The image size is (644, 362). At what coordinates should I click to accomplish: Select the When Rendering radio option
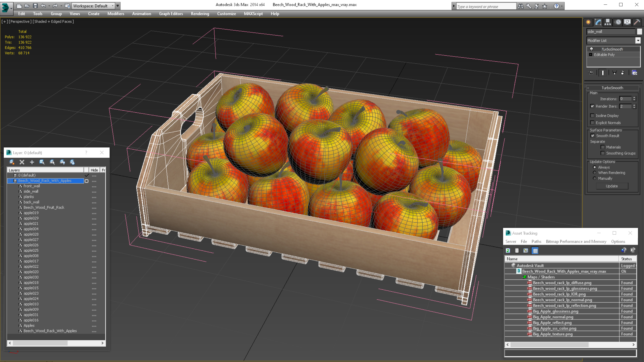(595, 173)
